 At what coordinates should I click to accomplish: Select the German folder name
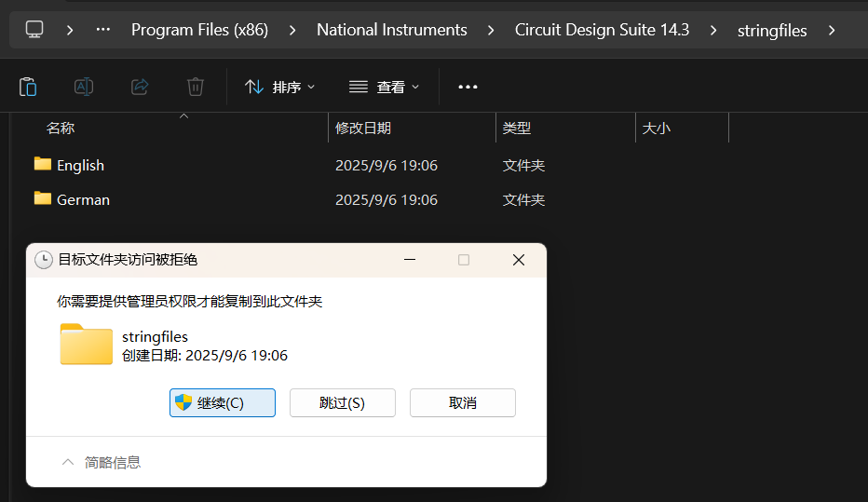83,200
